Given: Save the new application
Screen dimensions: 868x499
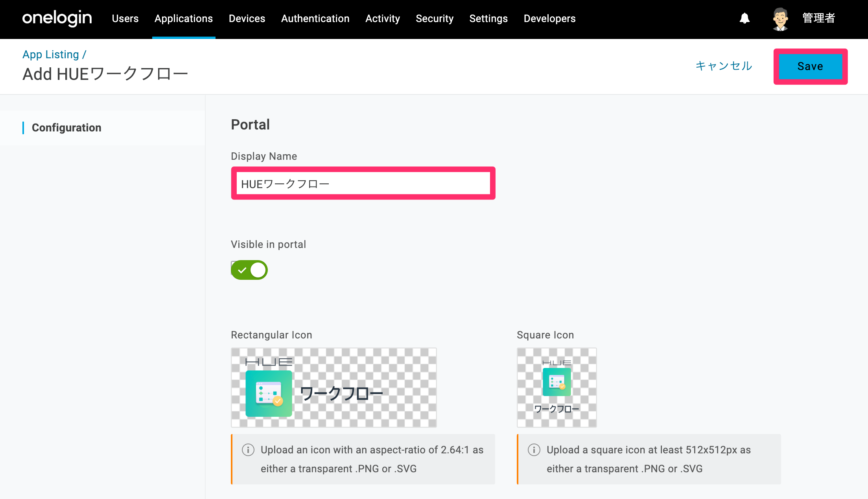Looking at the screenshot, I should coord(810,66).
